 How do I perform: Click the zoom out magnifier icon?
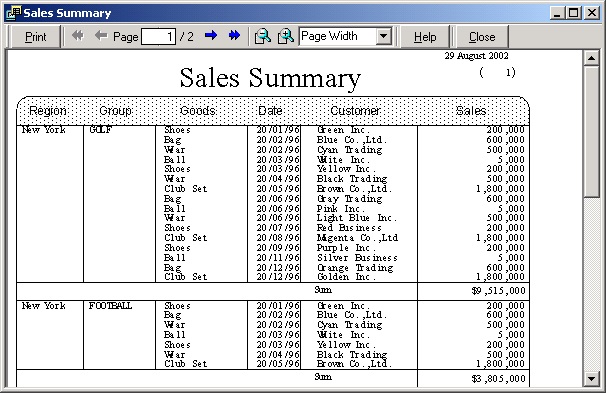click(263, 36)
